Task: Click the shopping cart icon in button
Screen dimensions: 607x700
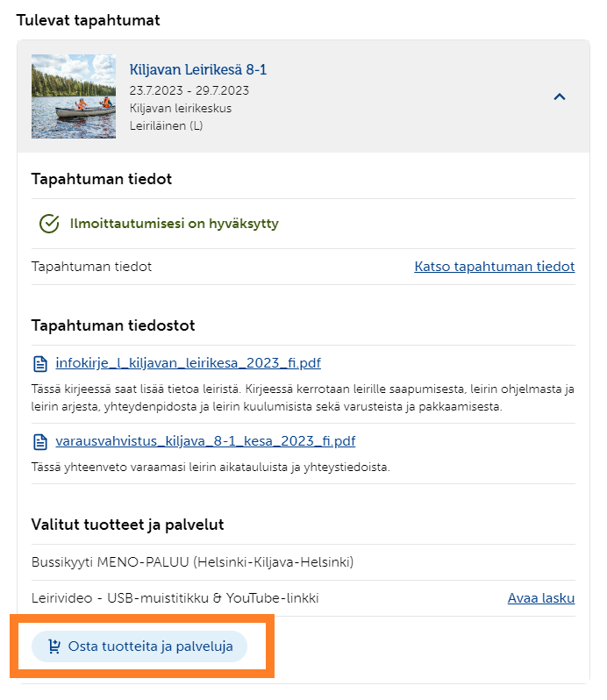Action: (x=54, y=646)
